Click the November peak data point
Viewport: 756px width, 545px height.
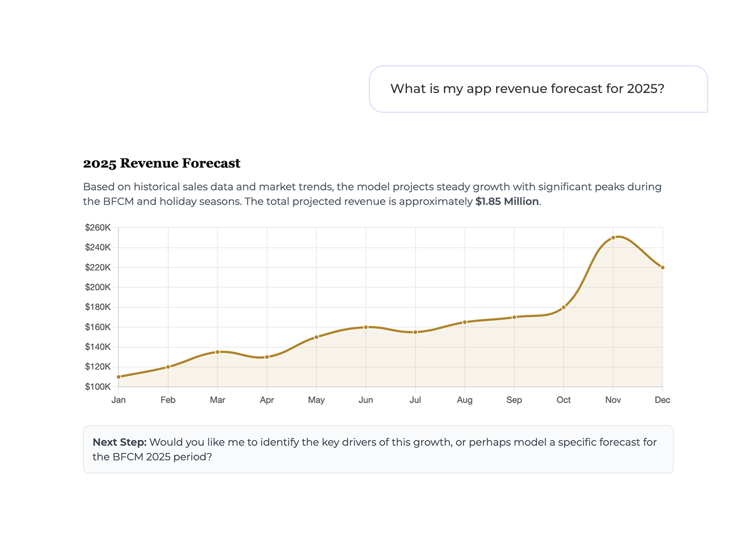(613, 238)
